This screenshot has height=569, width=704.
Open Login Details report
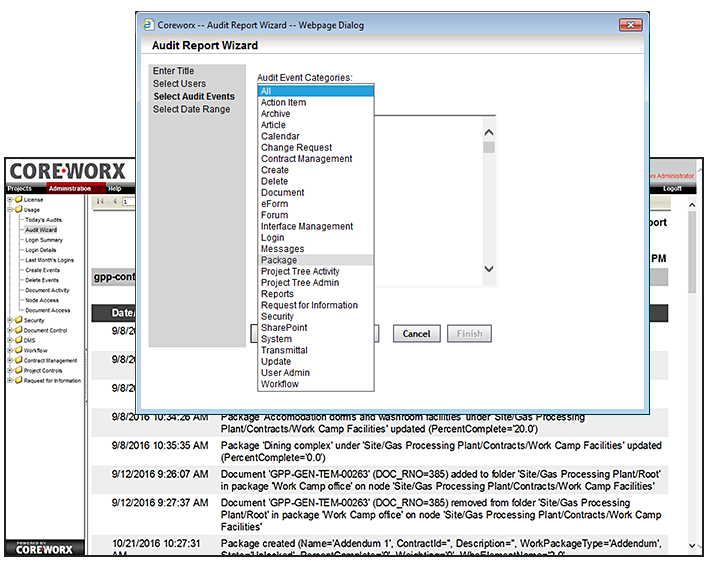40,250
